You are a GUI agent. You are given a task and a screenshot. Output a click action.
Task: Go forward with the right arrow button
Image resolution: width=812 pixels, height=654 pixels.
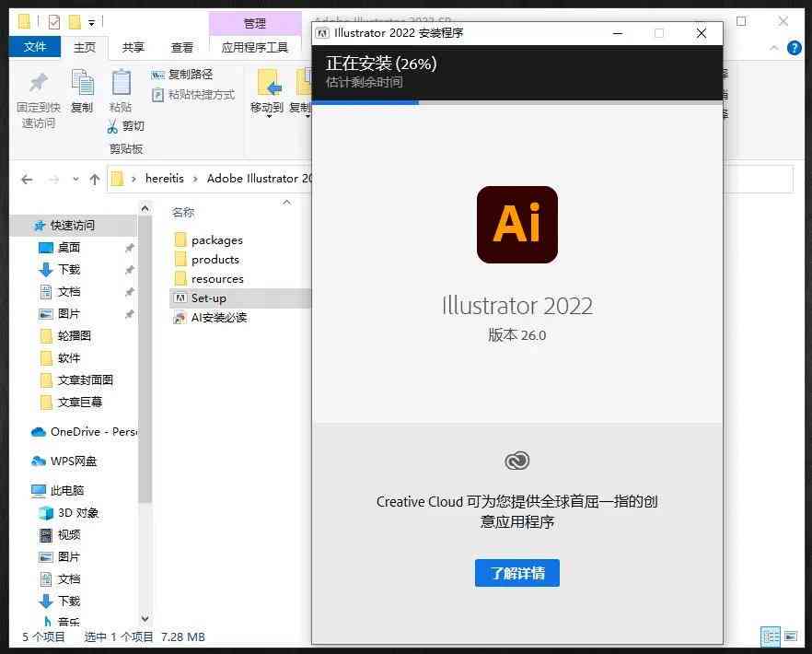pos(53,180)
